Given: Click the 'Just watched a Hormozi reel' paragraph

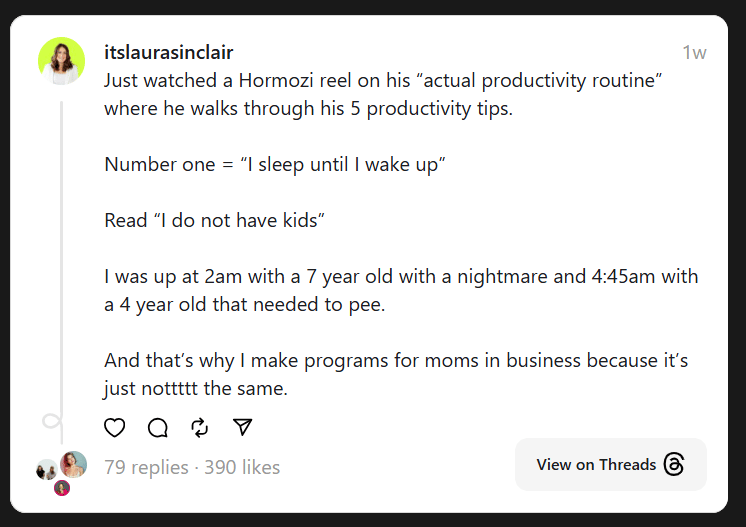Looking at the screenshot, I should point(383,94).
